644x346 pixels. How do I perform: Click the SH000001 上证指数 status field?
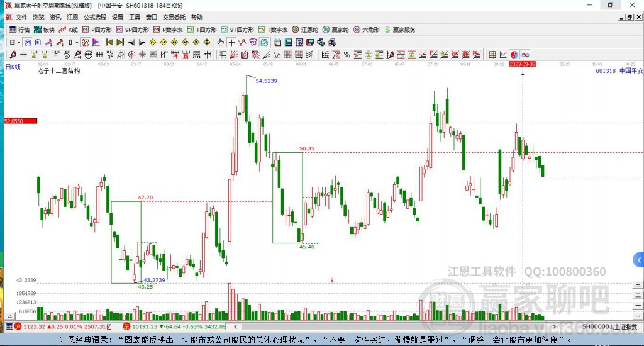[x=609, y=326]
